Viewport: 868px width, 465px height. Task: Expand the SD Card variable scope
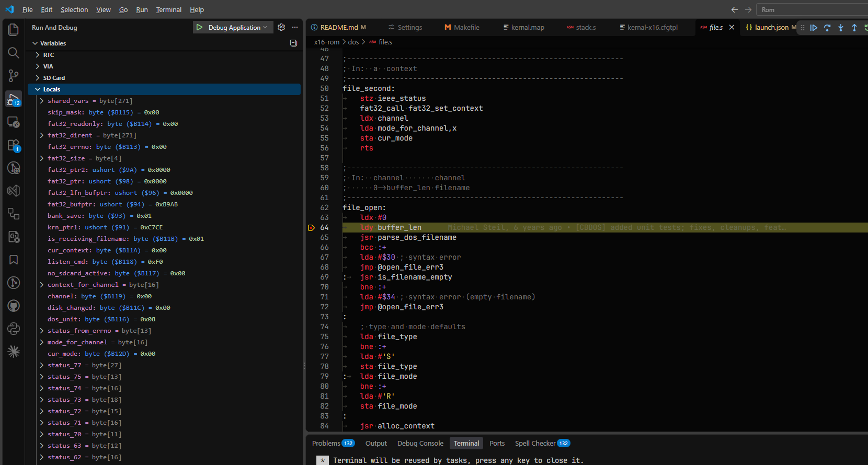point(38,77)
